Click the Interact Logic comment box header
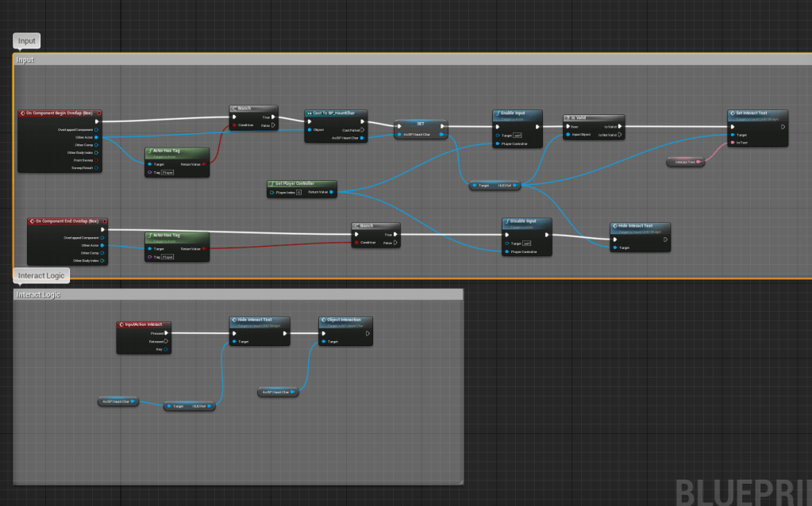 coord(238,294)
